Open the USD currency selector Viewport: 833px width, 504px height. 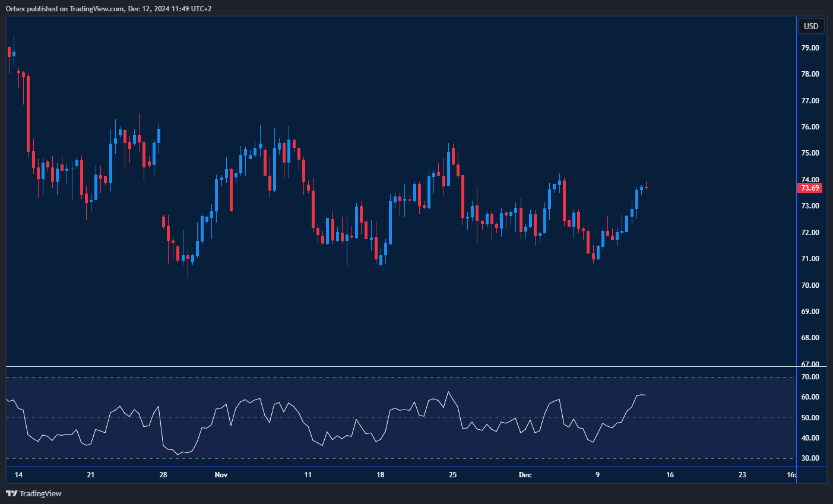pos(811,26)
